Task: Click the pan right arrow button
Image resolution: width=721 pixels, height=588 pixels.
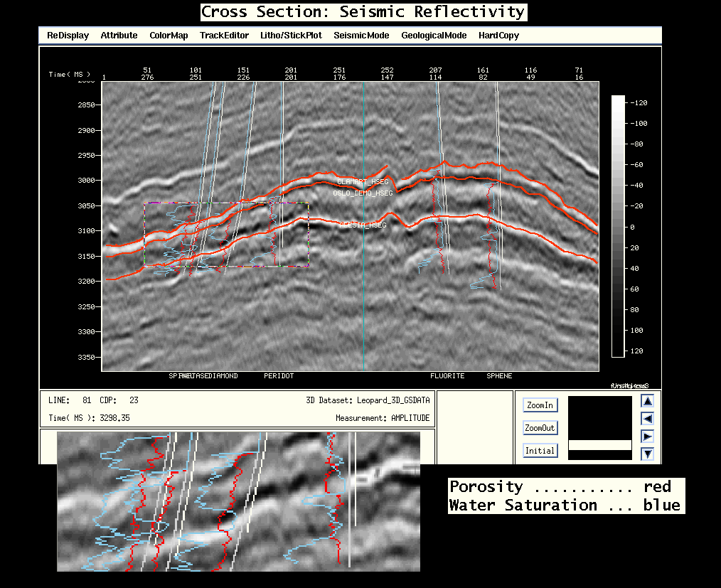Action: point(647,436)
